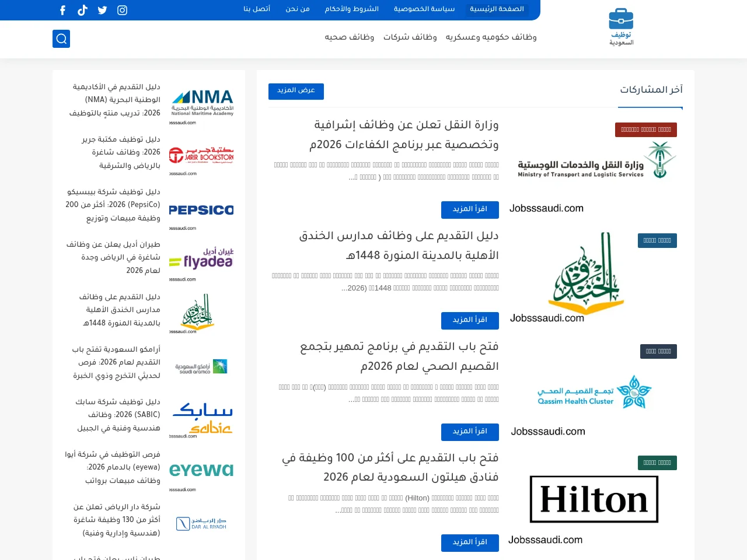747x560 pixels.
Task: Open sidebar link about بيبسيكو (PepsiCo)
Action: click(113, 205)
